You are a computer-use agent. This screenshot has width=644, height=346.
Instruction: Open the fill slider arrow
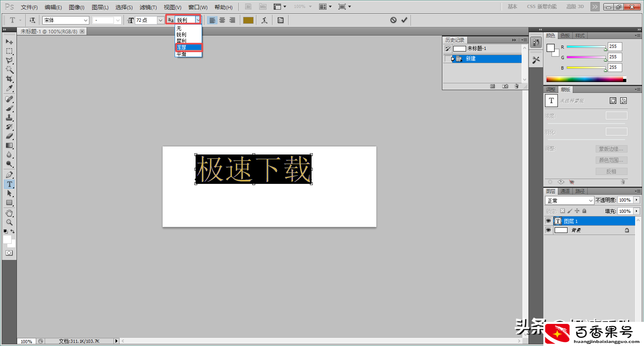coord(636,211)
